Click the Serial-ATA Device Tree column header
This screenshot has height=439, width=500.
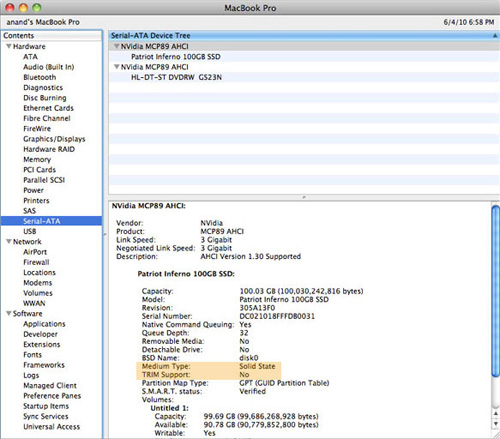(304, 35)
